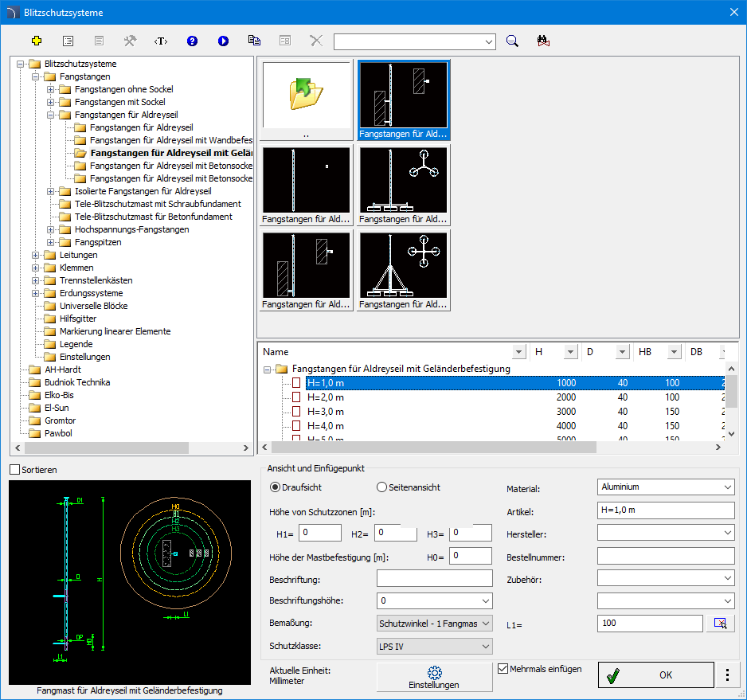Select the H=3,0 m list row

click(x=325, y=412)
